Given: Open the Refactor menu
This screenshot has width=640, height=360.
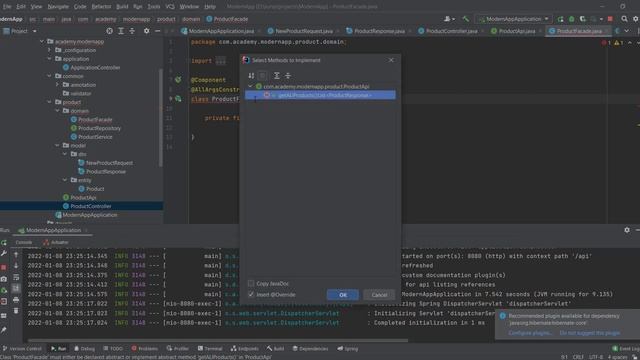Looking at the screenshot, I should [101, 7].
